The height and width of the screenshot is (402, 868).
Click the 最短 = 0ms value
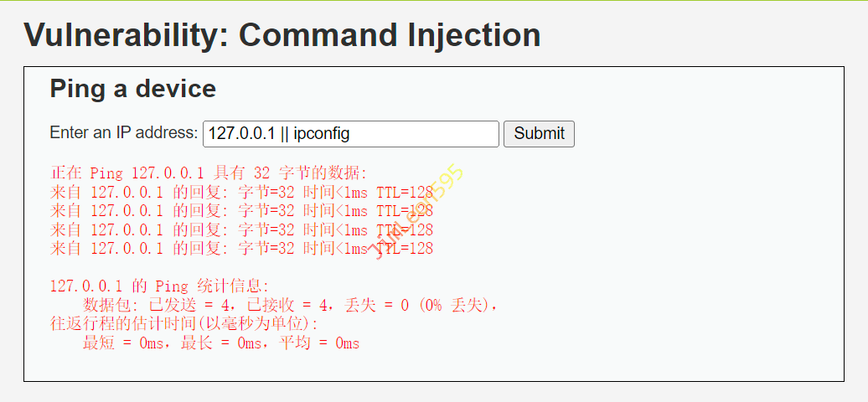122,343
